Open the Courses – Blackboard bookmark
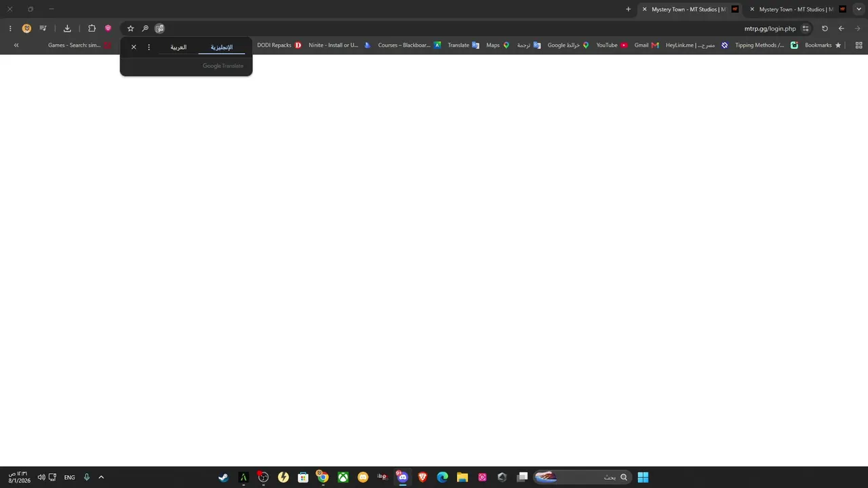868x488 pixels. 410,45
